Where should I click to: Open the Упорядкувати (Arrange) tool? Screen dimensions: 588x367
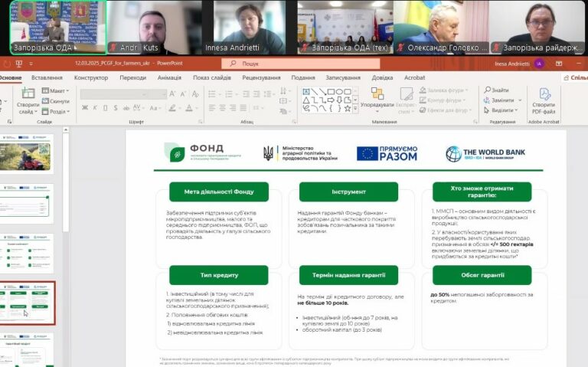coord(377,95)
